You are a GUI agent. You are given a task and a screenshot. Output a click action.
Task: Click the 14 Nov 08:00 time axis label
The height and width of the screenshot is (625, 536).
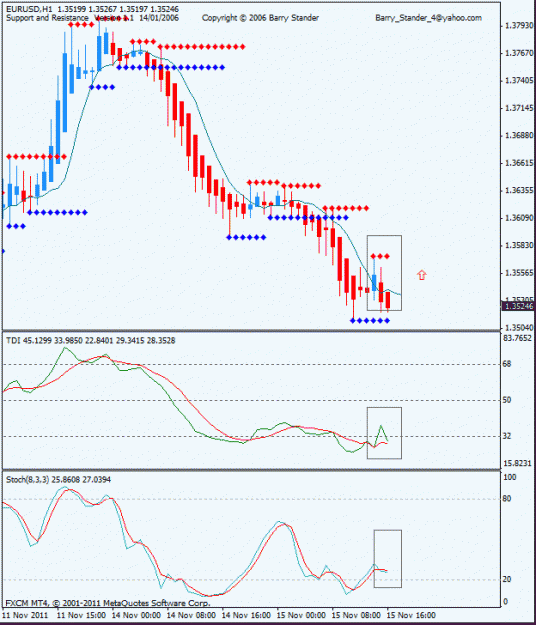tap(191, 615)
